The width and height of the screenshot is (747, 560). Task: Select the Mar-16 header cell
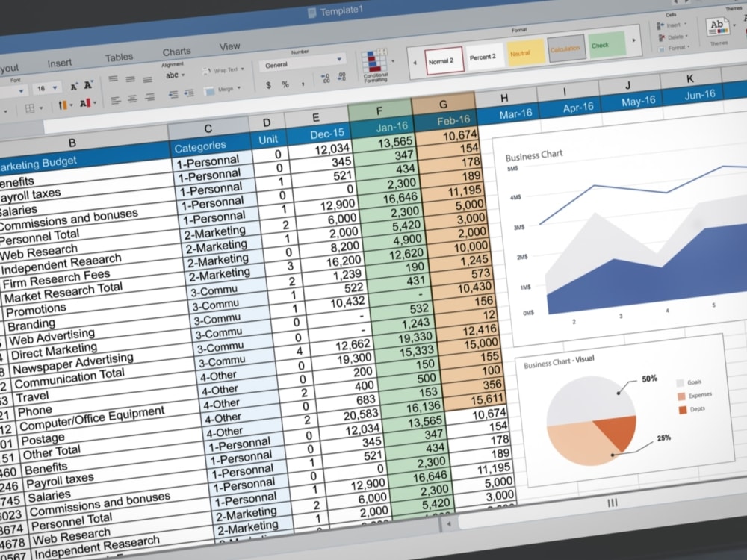pos(508,113)
